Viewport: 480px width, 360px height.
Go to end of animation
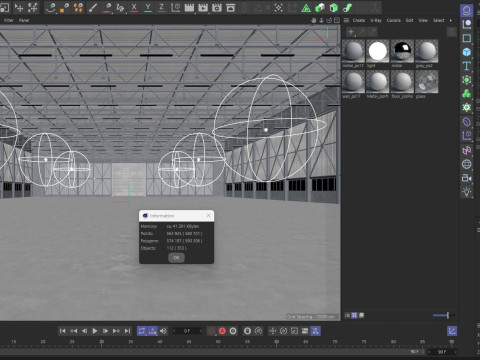pos(127,331)
